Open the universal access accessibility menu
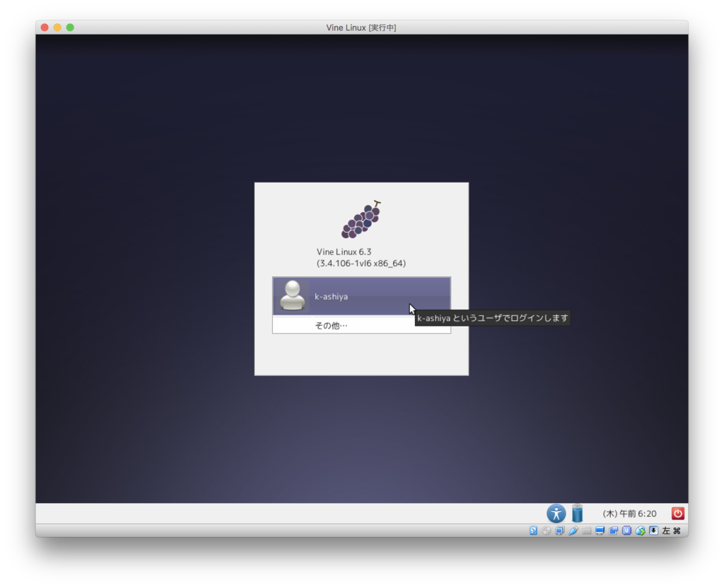The width and height of the screenshot is (724, 588). coord(556,513)
